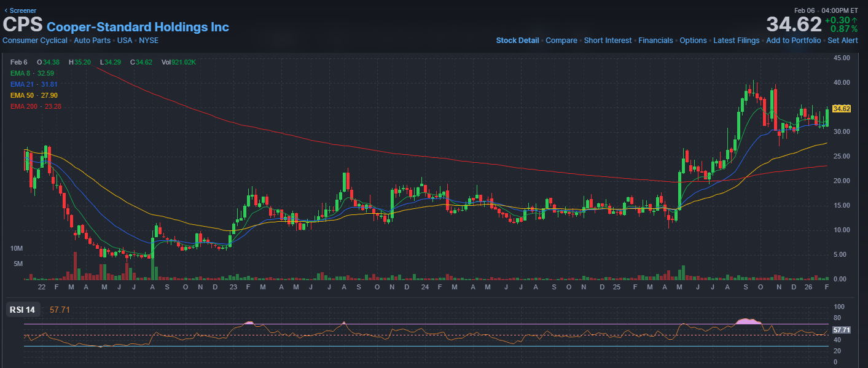Image resolution: width=868 pixels, height=368 pixels.
Task: Click the large 34.62 last price
Action: 794,25
